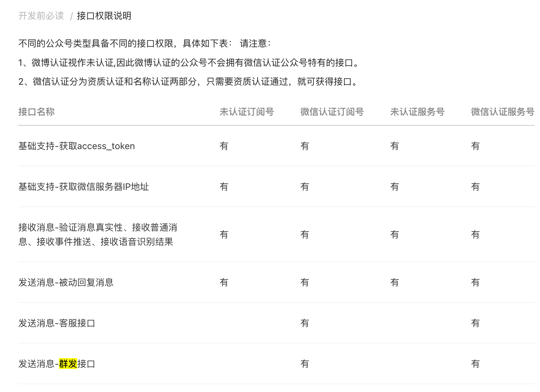540x392 pixels.
Task: Click 有 for 接收消息 row under 微信认证服务号
Action: (475, 234)
